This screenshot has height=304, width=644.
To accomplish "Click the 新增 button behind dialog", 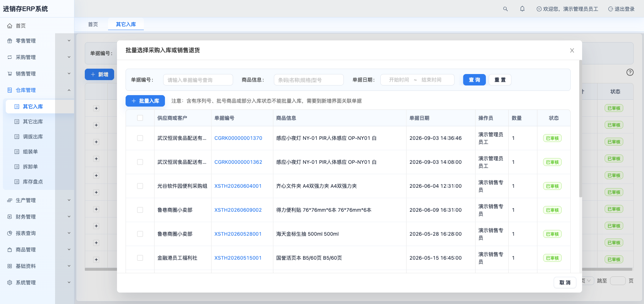I will 99,74.
